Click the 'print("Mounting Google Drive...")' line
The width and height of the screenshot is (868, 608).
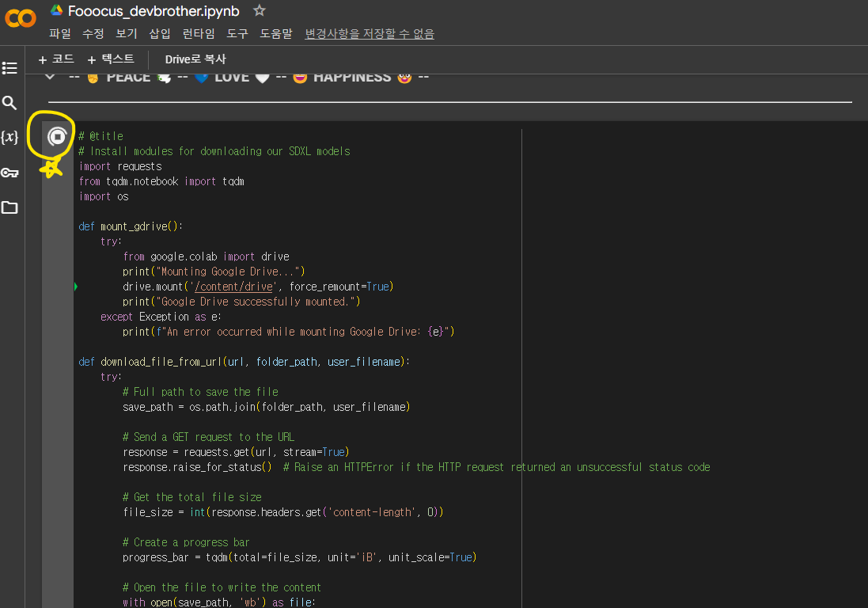[214, 272]
